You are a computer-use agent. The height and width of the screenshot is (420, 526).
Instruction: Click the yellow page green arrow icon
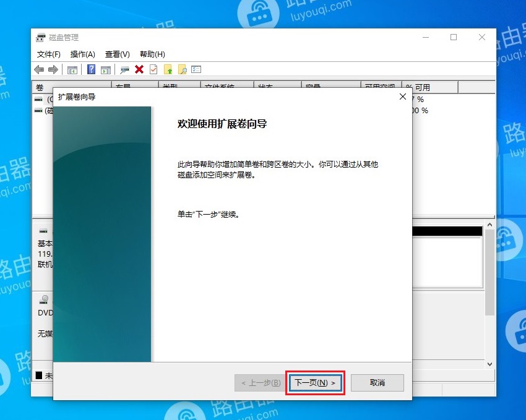point(168,69)
